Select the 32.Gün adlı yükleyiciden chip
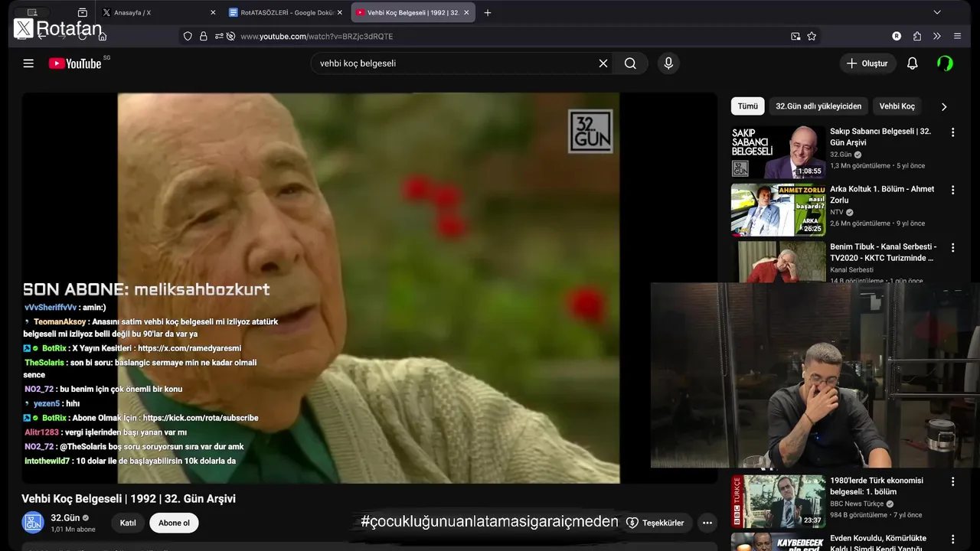 (x=818, y=106)
